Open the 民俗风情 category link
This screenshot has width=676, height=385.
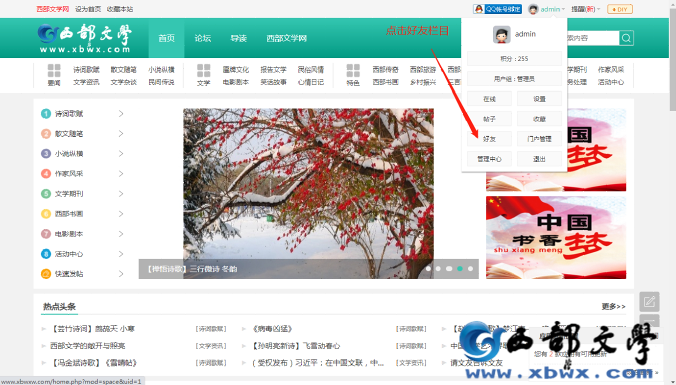coord(311,69)
